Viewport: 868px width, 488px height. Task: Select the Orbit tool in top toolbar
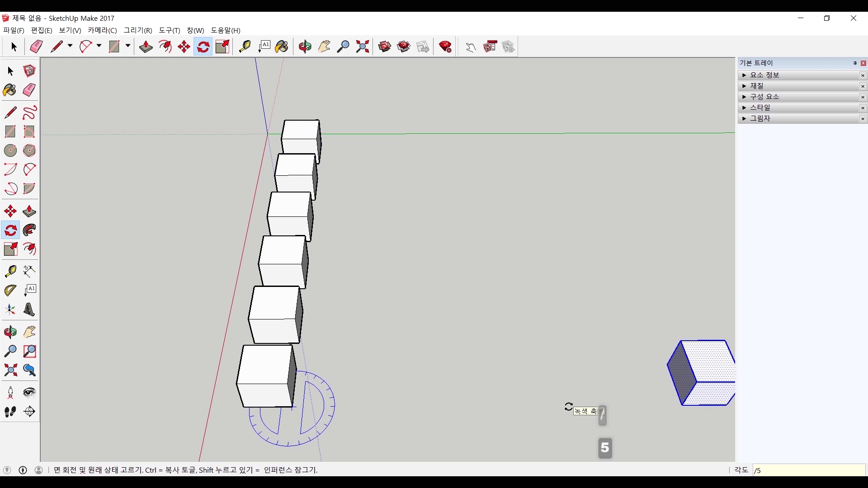[x=305, y=47]
